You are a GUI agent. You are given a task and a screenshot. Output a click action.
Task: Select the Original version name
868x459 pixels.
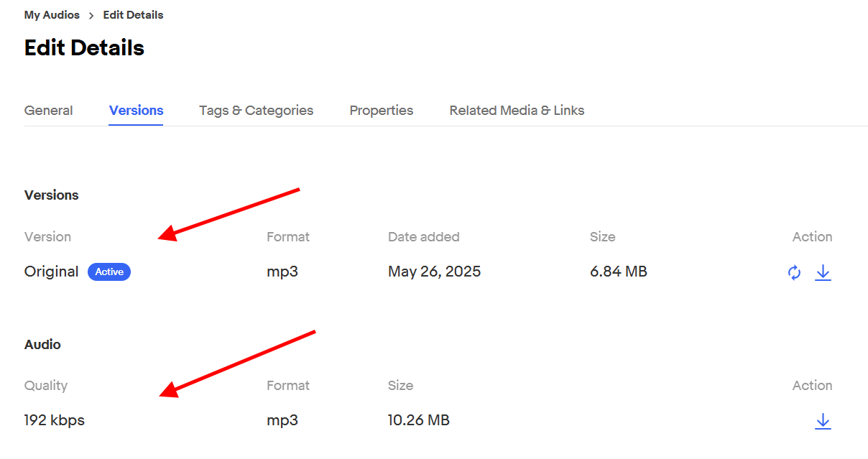(x=52, y=272)
